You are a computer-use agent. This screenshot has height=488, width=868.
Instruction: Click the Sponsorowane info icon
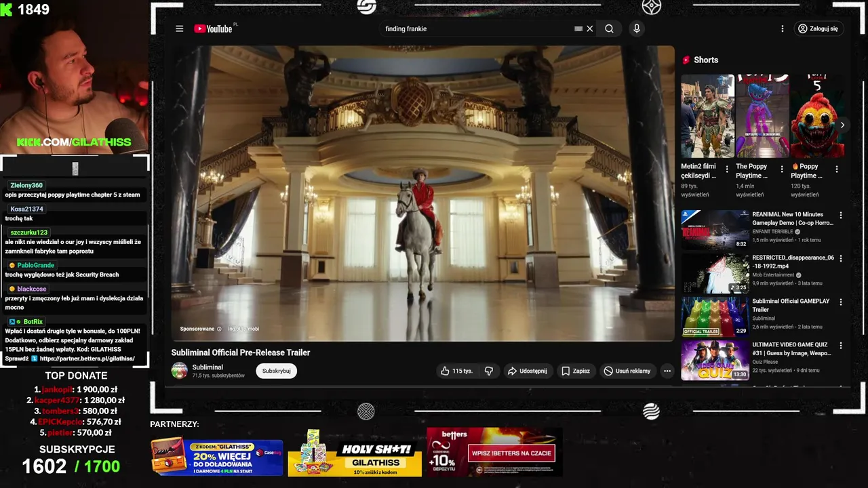[219, 329]
